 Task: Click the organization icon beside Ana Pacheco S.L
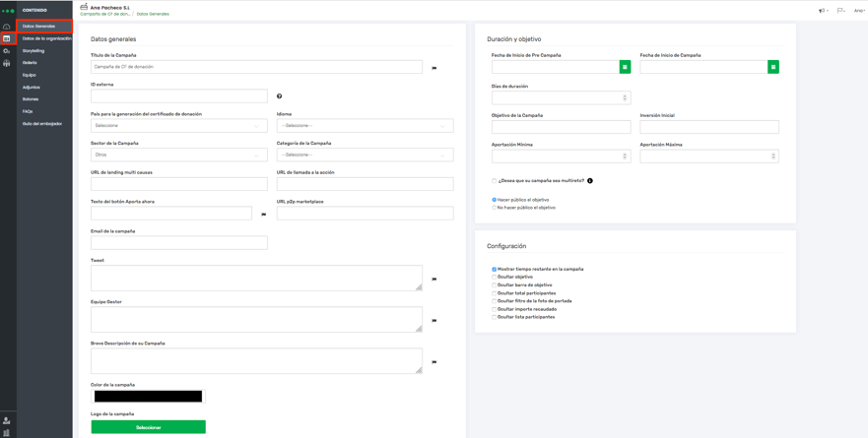84,7
